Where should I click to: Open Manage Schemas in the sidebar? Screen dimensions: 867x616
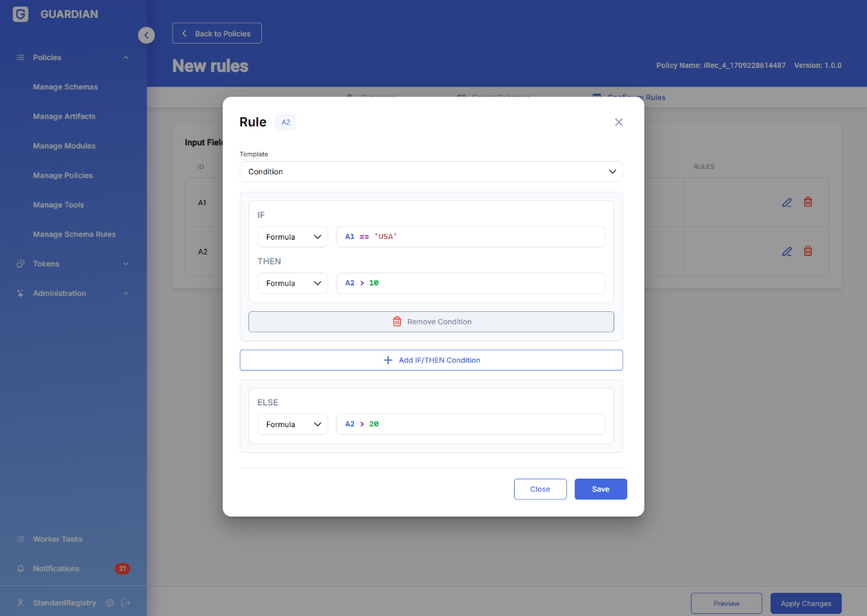point(65,87)
